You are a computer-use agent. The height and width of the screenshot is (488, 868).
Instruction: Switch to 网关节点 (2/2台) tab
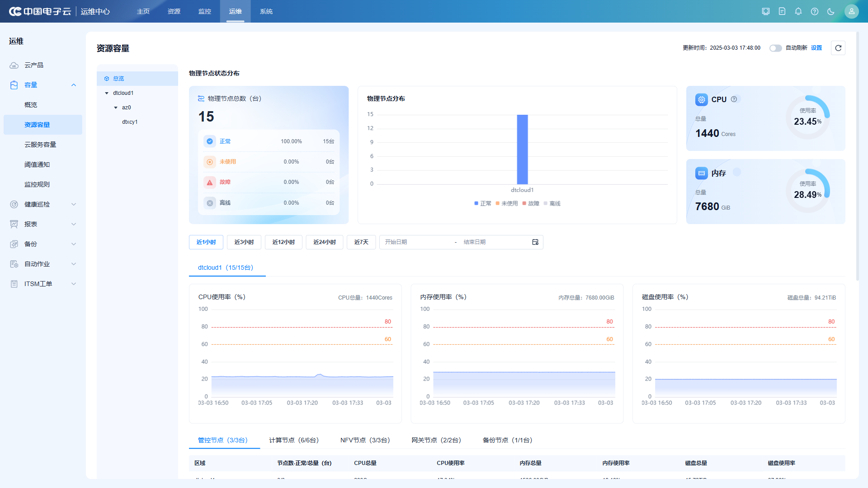[x=436, y=440]
